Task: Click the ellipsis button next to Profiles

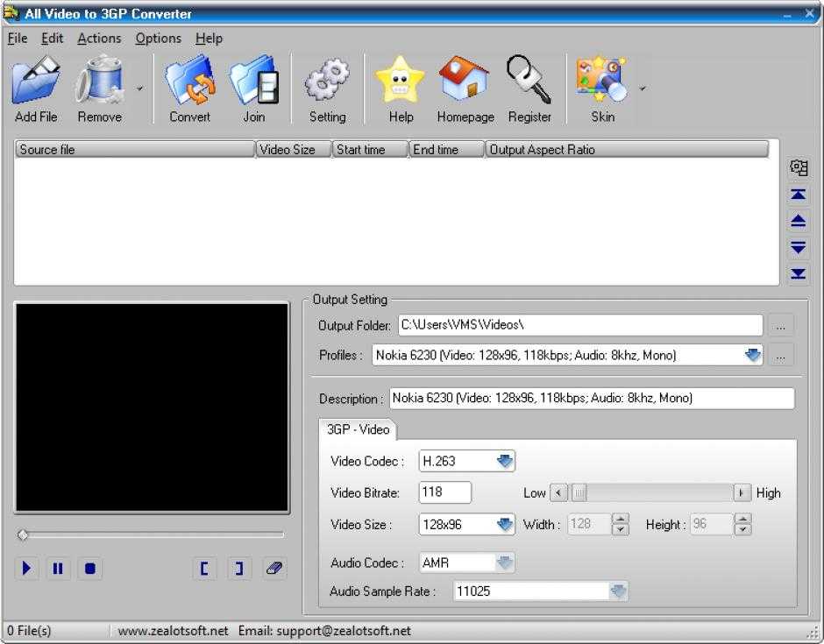Action: pyautogui.click(x=780, y=356)
